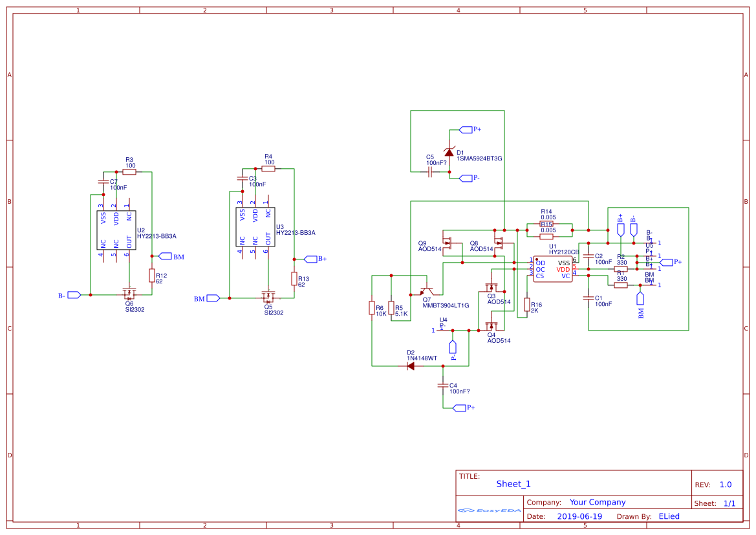Select the Q5 SI2302 MOSFET symbol
Image resolution: width=756 pixels, height=535 pixels.
tap(268, 297)
